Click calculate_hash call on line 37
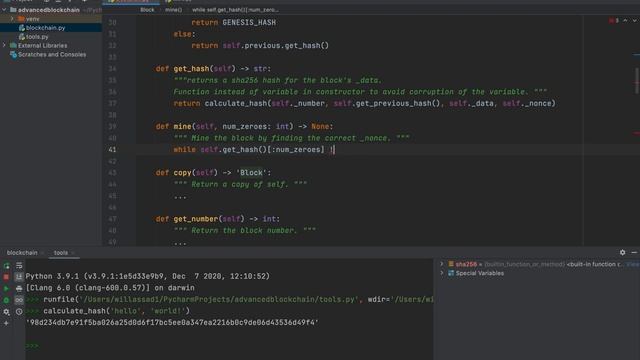The width and height of the screenshot is (640, 360). click(x=236, y=104)
